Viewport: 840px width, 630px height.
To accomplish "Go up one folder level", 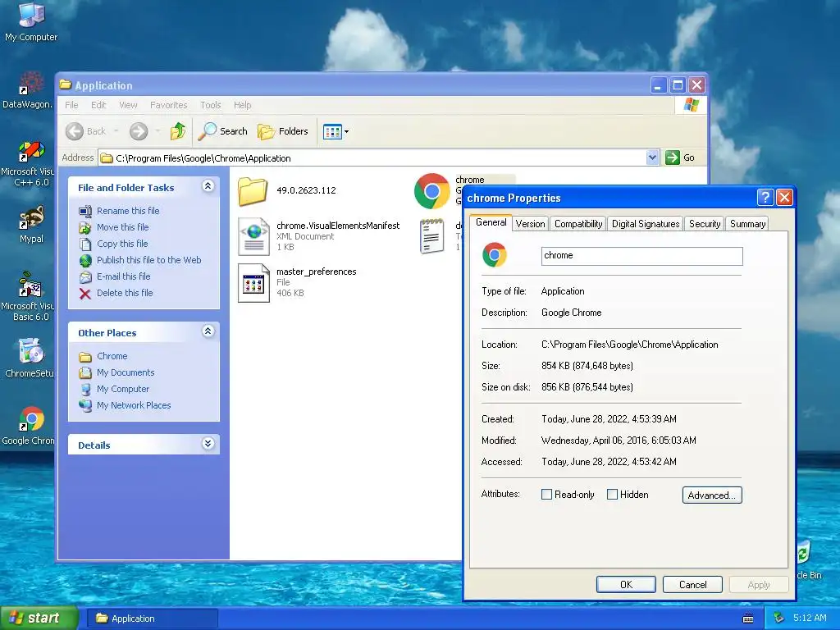I will pyautogui.click(x=178, y=131).
